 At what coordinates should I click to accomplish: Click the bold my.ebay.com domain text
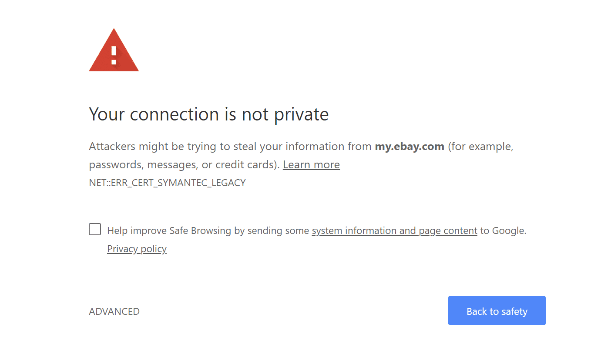click(x=409, y=146)
